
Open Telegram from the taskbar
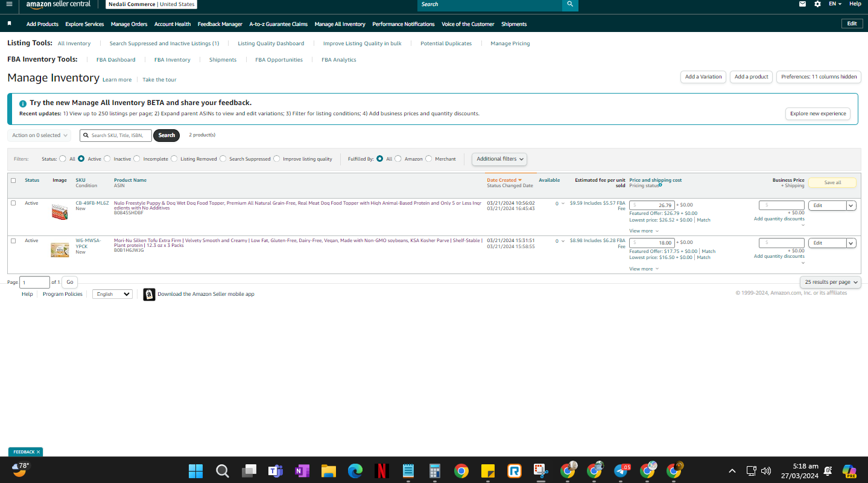pyautogui.click(x=621, y=471)
